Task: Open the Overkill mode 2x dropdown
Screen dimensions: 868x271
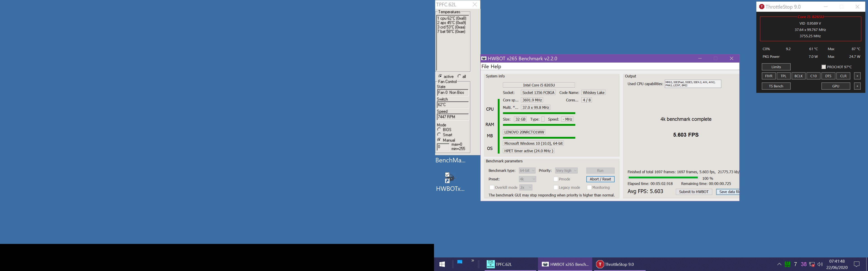Action: pyautogui.click(x=526, y=187)
